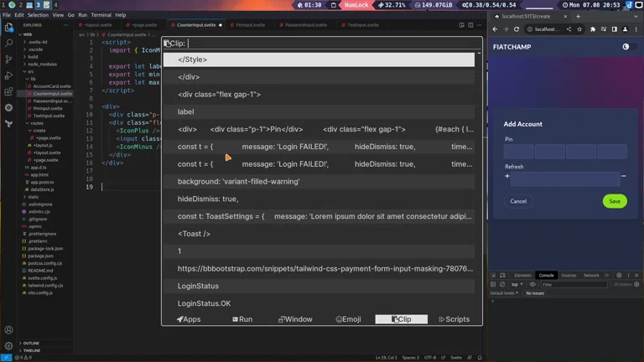This screenshot has width=644, height=362.
Task: Open the Default levels dropdown
Action: point(504,293)
